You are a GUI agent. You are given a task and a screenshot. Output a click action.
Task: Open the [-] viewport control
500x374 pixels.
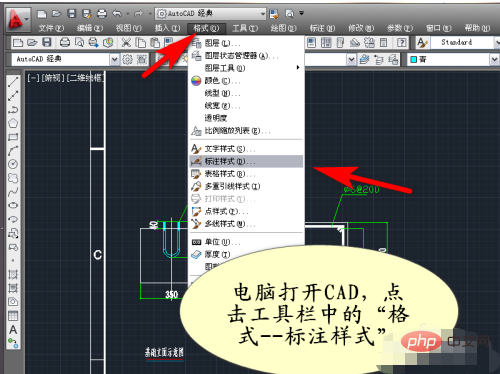tap(33, 78)
